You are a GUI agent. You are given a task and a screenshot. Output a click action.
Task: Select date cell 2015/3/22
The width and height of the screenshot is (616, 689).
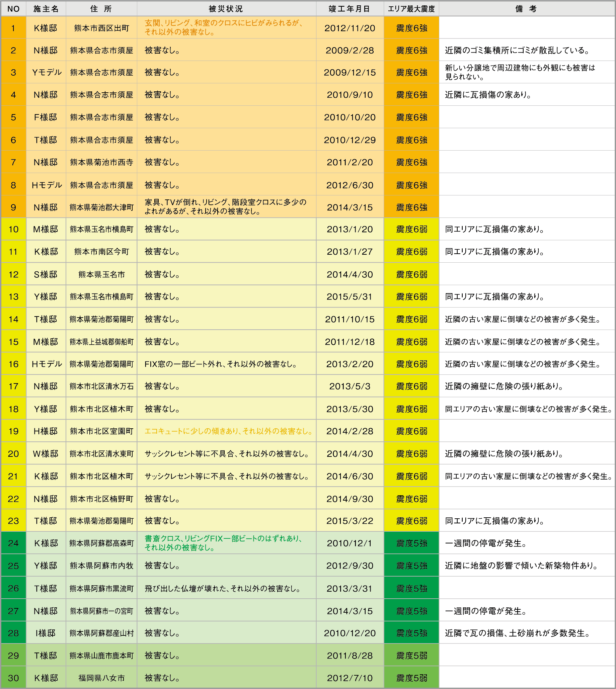[350, 521]
